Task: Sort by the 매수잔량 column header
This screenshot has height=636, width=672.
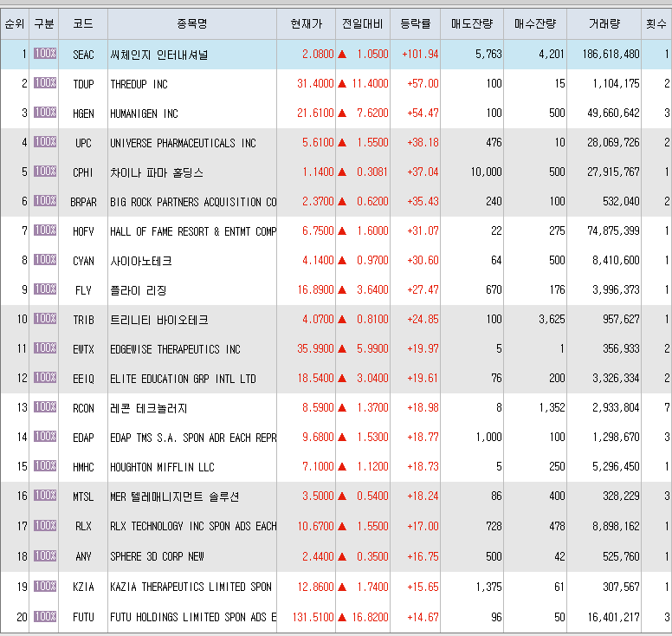Action: pyautogui.click(x=535, y=23)
